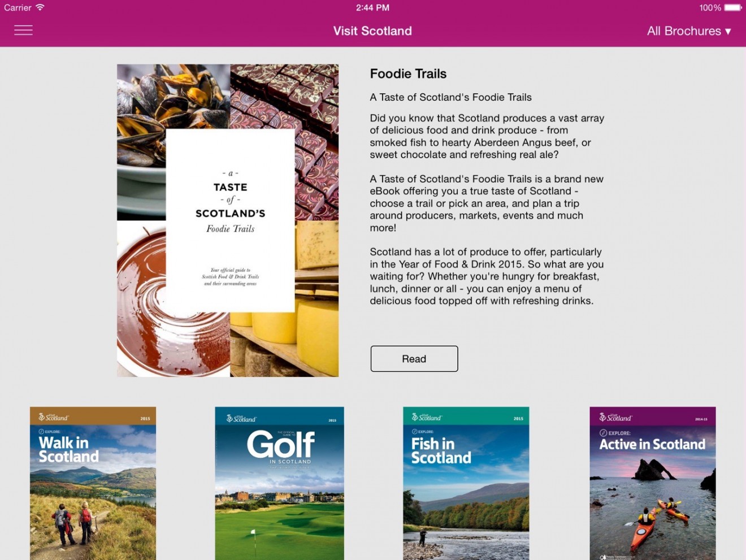The width and height of the screenshot is (746, 560).
Task: Click the paragraph starting 'Did you know'
Action: coord(487,136)
